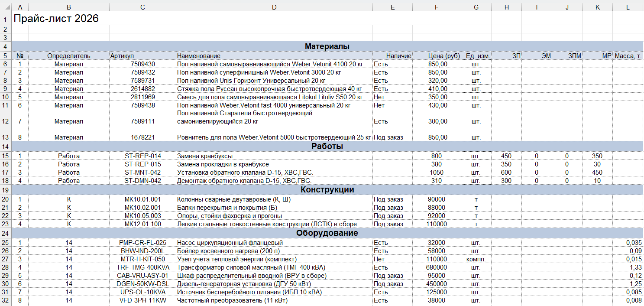Image resolution: width=644 pixels, height=306 pixels.
Task: Select cell with price 92000
Action: coord(437,216)
